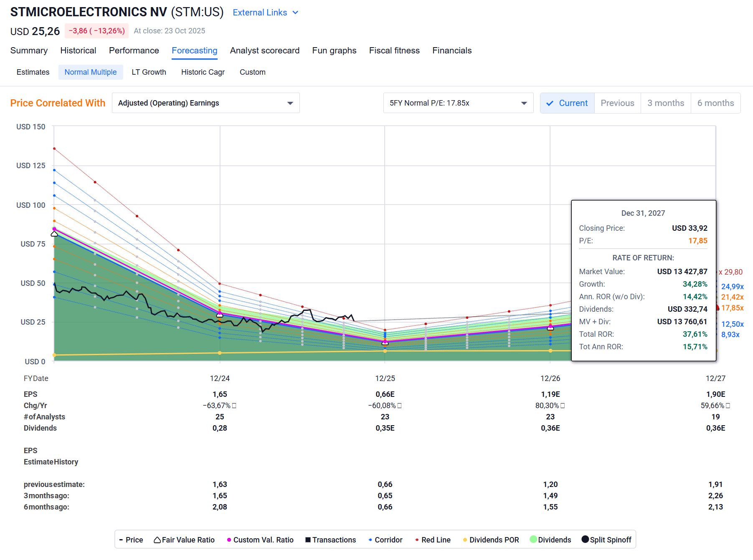Select the Forecasting tab
Viewport: 753px width, 560px height.
click(195, 50)
